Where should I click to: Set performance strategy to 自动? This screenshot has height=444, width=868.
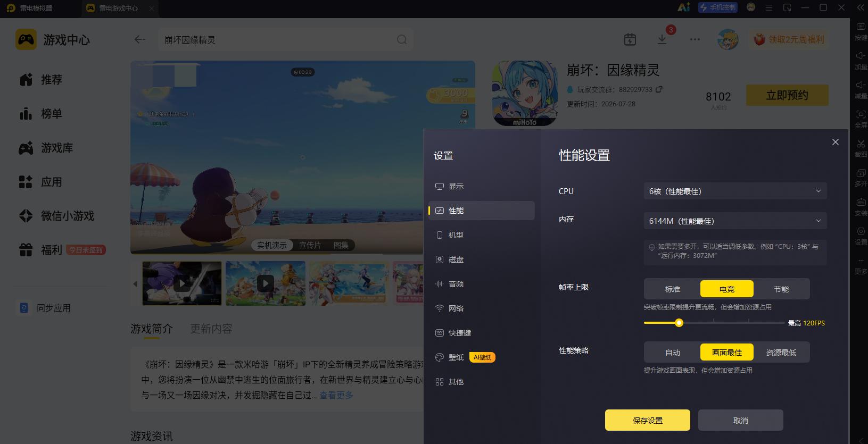pyautogui.click(x=673, y=352)
